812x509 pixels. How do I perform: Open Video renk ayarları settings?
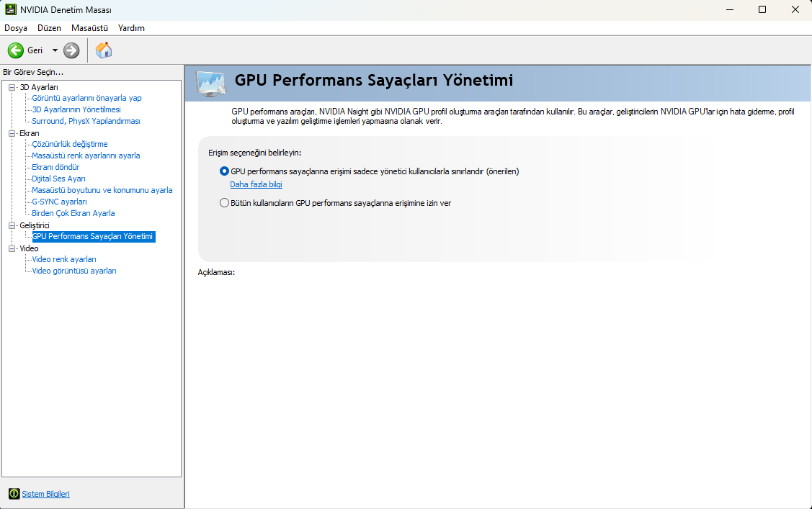click(64, 259)
